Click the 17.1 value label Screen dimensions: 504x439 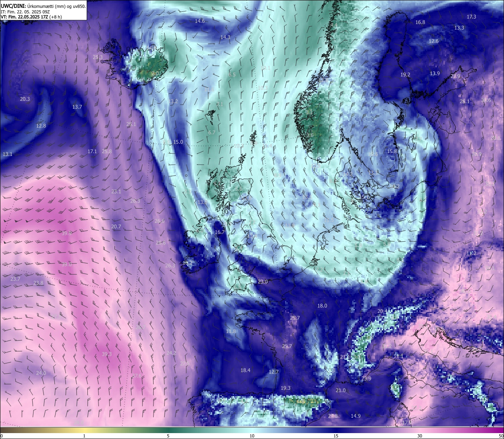click(92, 151)
